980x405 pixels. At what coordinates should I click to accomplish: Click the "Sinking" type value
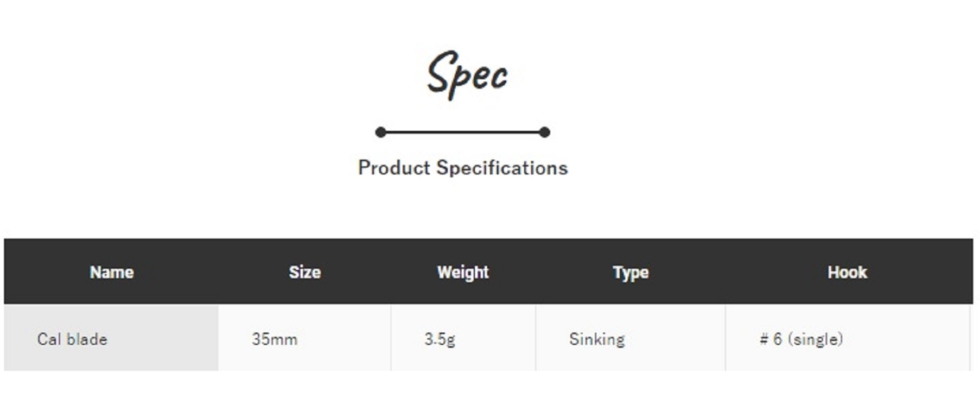(597, 339)
